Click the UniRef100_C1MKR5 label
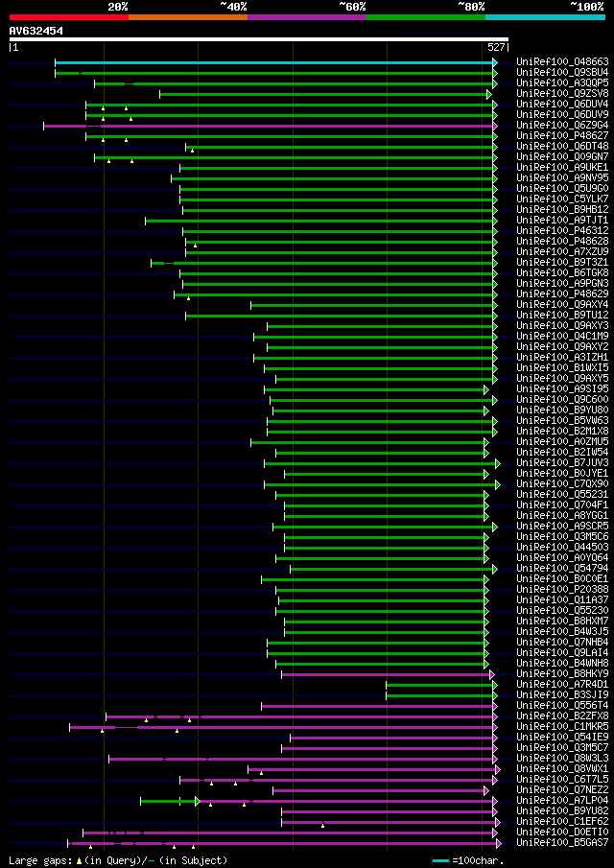The height and width of the screenshot is (868, 614). pos(562,726)
